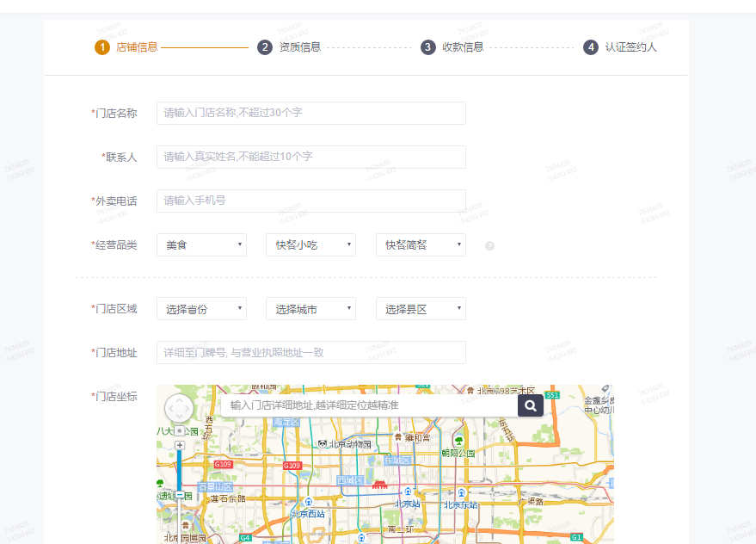Expand the 选择省份 province dropdown
The height and width of the screenshot is (544, 756).
pos(201,309)
